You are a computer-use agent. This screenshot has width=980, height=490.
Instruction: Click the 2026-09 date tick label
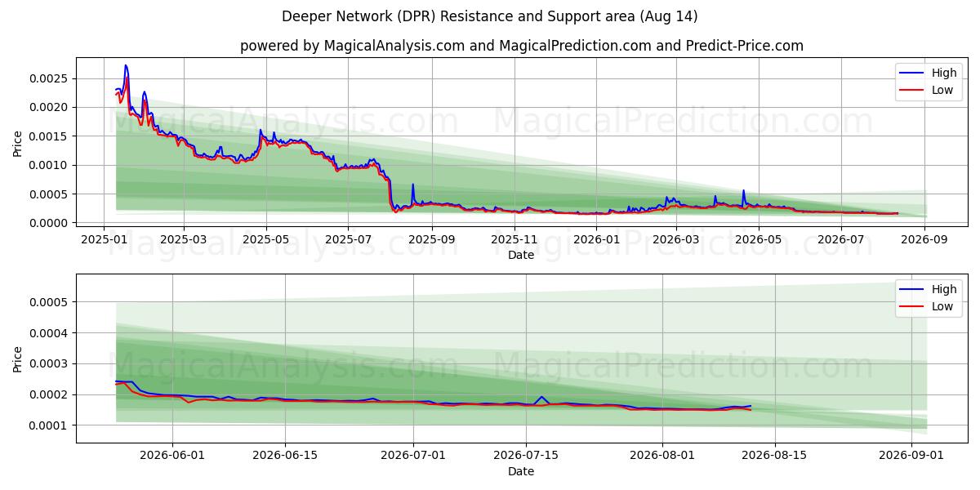click(x=925, y=238)
